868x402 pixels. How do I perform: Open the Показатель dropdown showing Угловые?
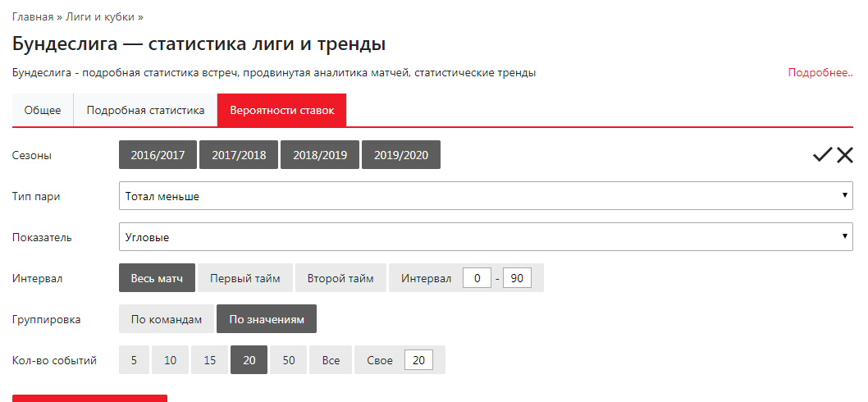(x=486, y=237)
